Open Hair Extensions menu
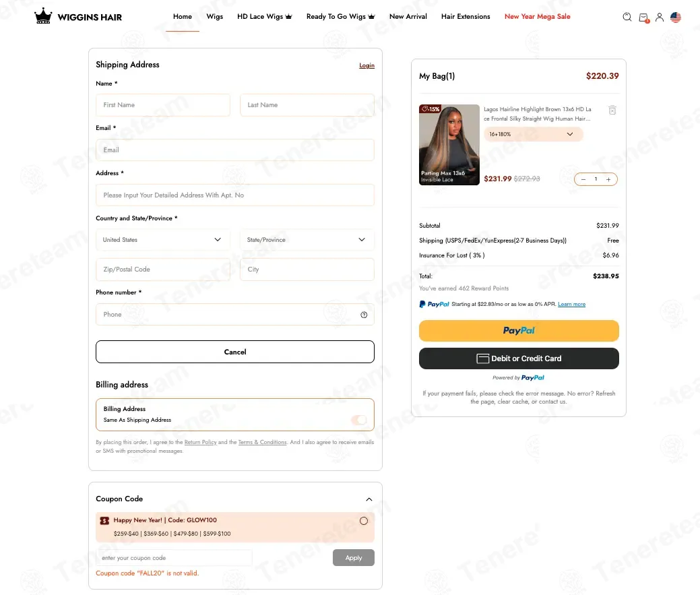This screenshot has width=700, height=595. click(465, 17)
